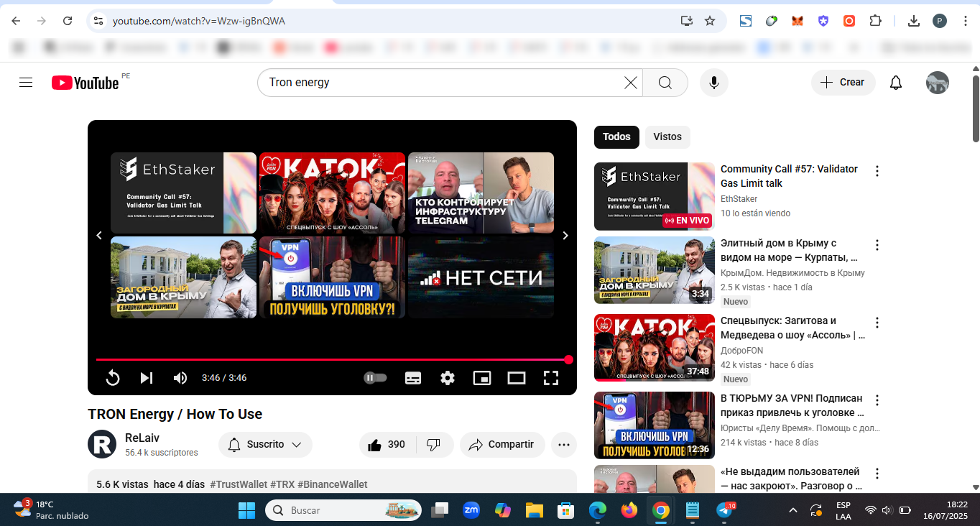
Task: Open Telegram from the taskbar
Action: pos(725,510)
